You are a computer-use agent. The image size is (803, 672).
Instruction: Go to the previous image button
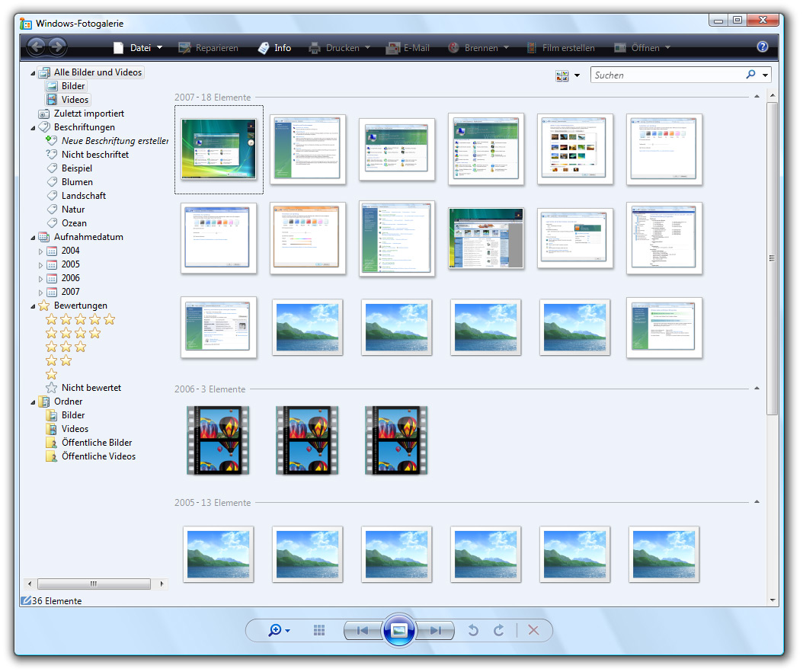pyautogui.click(x=363, y=630)
